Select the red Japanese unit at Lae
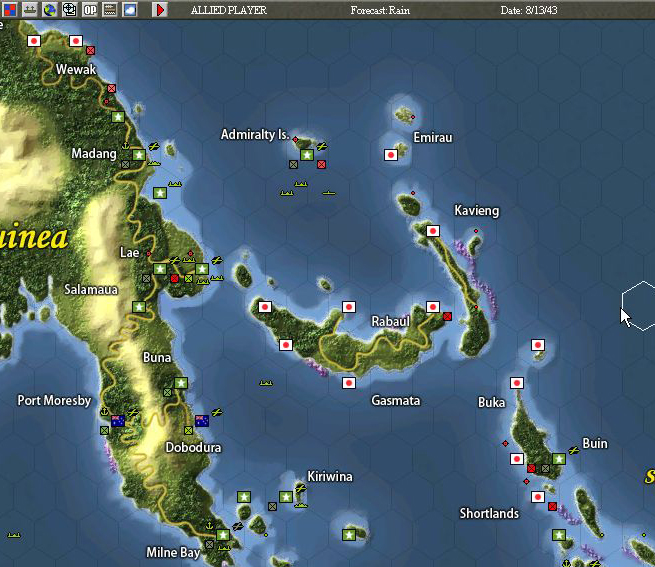This screenshot has height=567, width=655. pos(175,278)
